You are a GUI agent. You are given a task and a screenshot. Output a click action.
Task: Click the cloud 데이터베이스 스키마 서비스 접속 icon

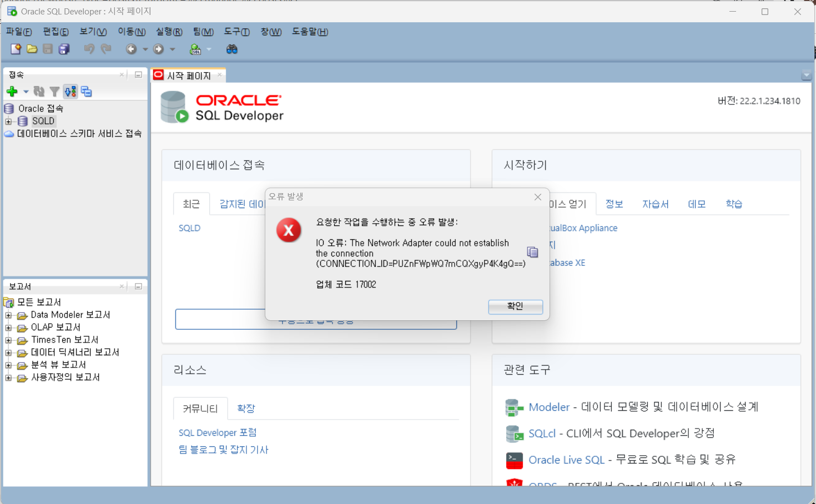[x=9, y=134]
